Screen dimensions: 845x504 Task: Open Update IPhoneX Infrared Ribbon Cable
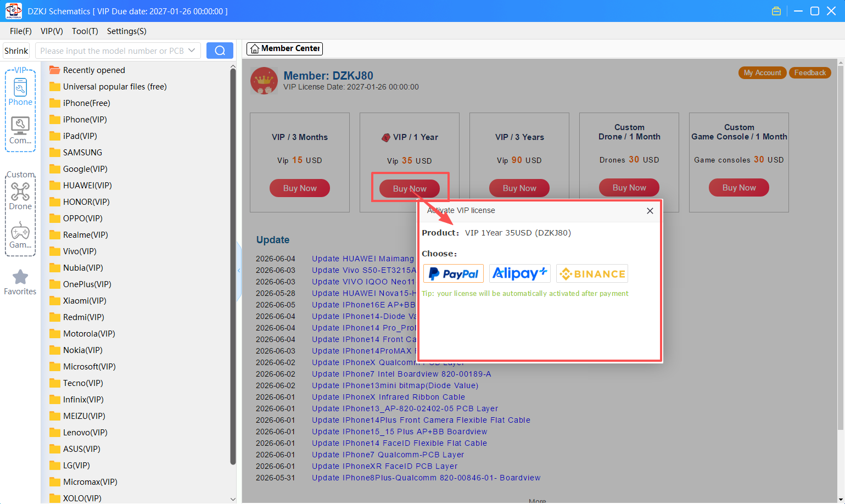388,397
